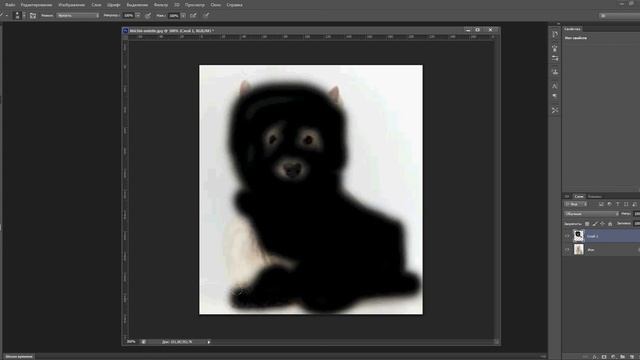Open the Фильтр menu

tap(161, 5)
